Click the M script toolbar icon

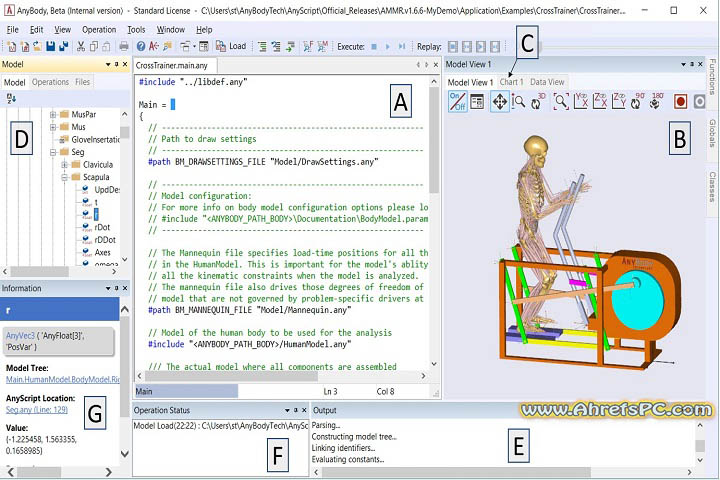[322, 46]
